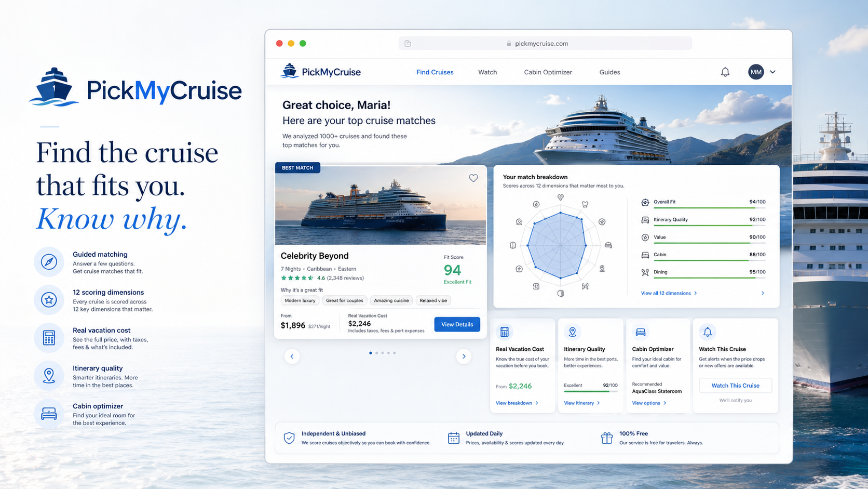Click the Itinerary Quality row icon
The width and height of the screenshot is (868, 489).
tap(645, 220)
